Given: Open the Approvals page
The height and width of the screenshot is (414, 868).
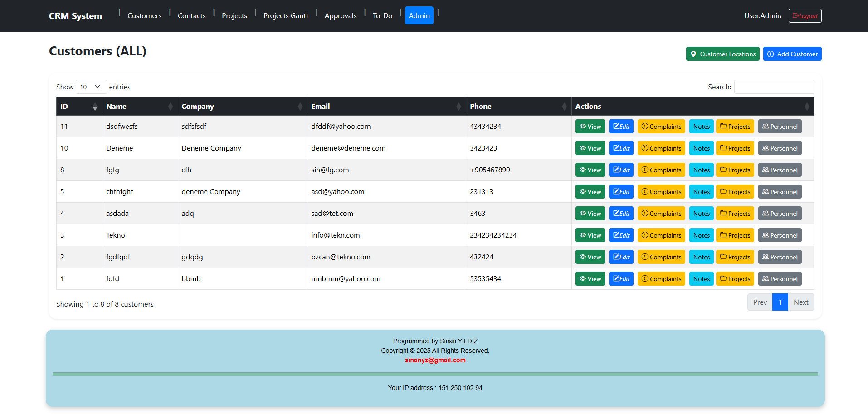Looking at the screenshot, I should click(341, 15).
